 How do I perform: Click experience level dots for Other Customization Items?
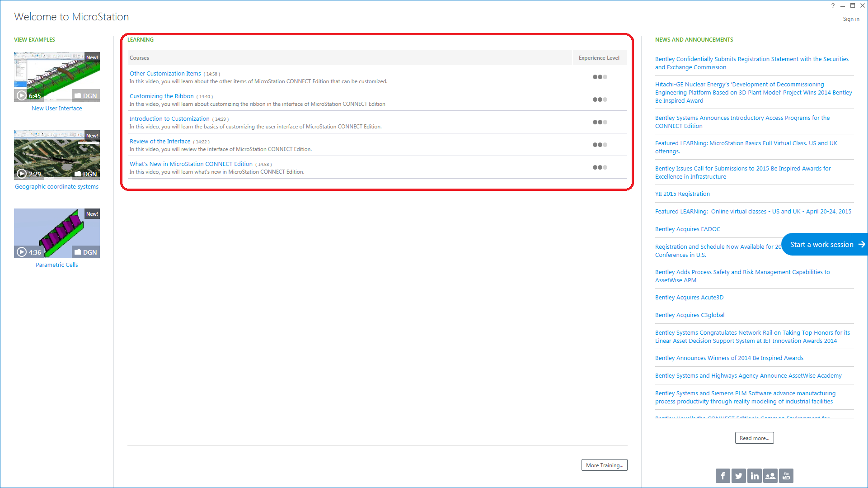coord(600,77)
